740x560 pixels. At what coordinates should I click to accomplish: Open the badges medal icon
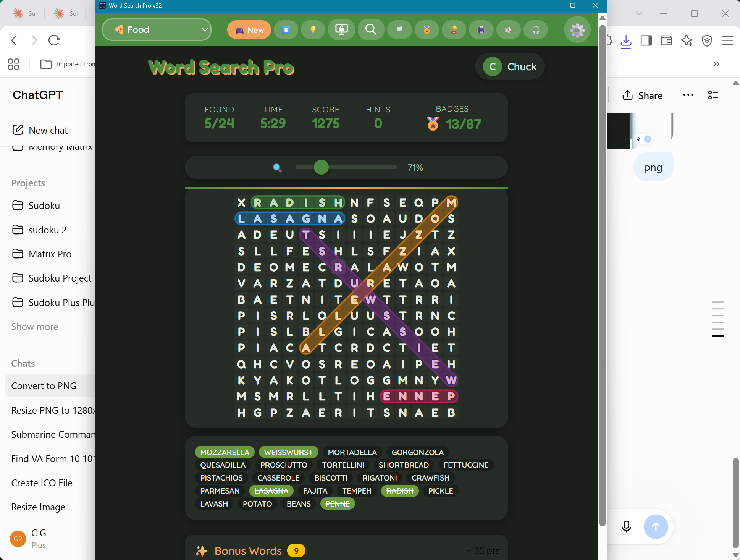coord(427,30)
